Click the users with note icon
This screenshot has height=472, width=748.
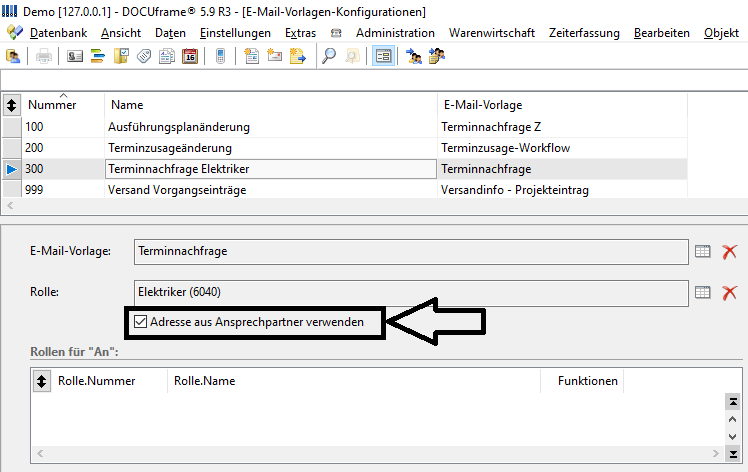[x=436, y=56]
